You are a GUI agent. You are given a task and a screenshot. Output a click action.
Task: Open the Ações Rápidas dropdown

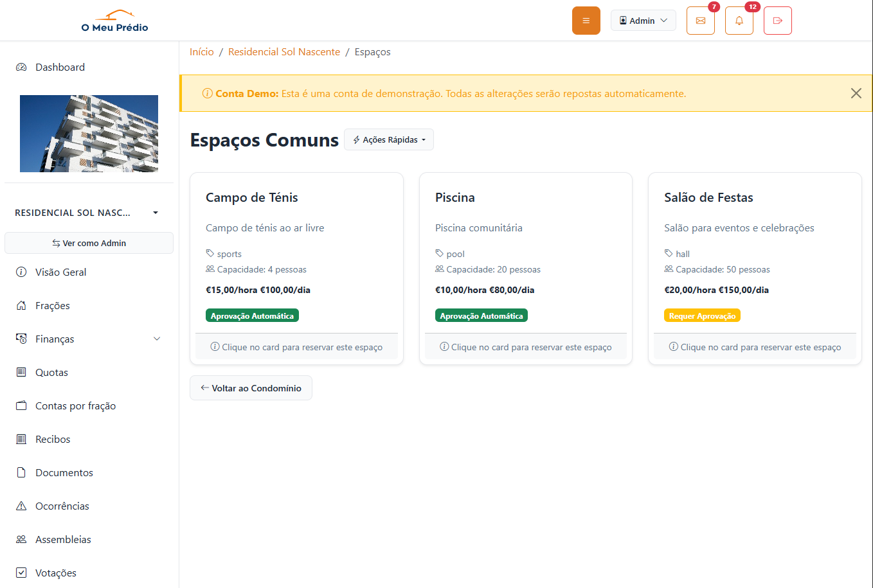(388, 139)
